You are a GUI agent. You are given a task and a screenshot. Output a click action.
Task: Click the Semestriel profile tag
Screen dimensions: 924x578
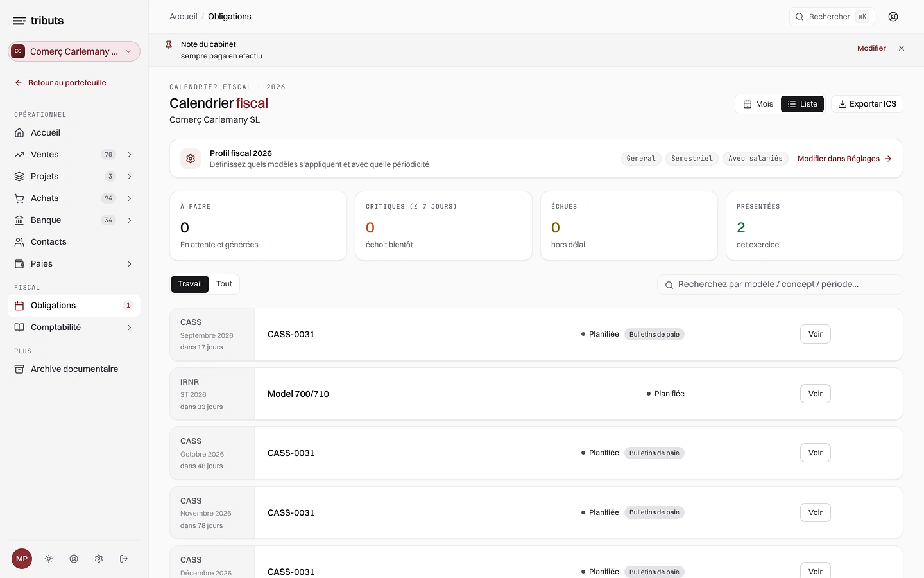pos(692,159)
